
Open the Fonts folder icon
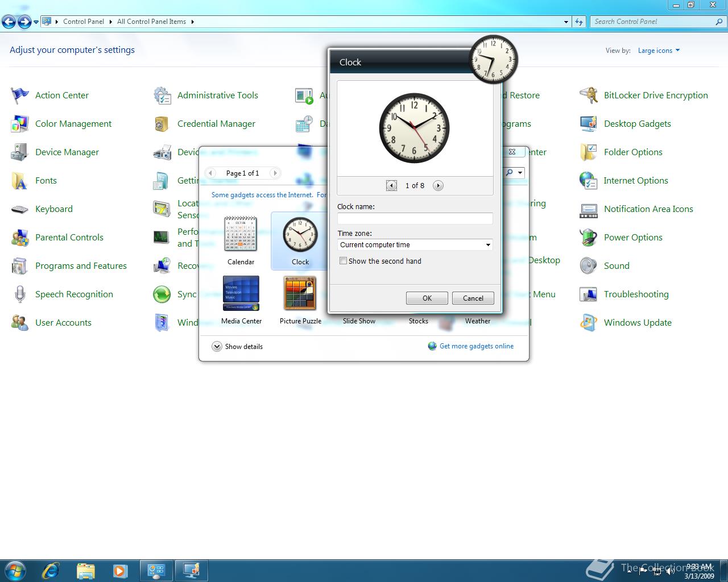point(20,181)
